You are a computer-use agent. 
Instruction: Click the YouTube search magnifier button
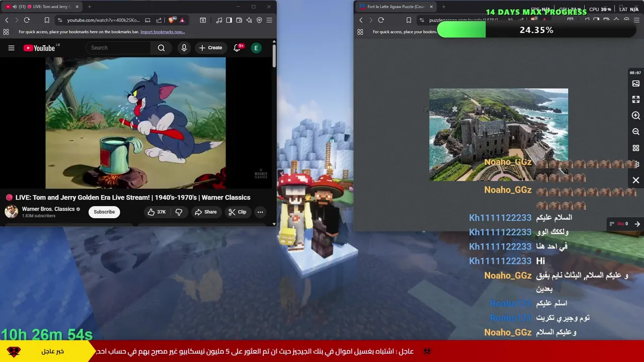pos(161,48)
